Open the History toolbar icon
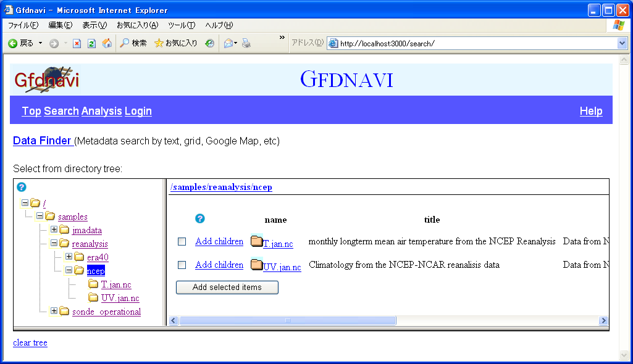 click(x=209, y=43)
